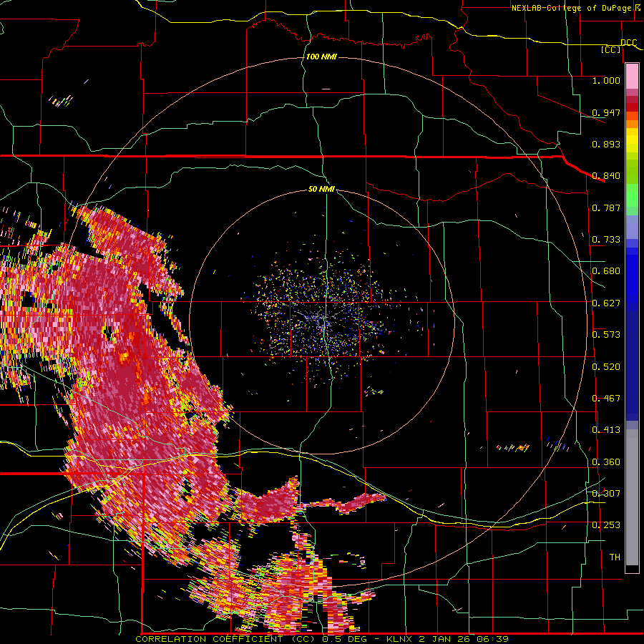Click the "50 NMI" range ring label
644x644 pixels.
(321, 189)
